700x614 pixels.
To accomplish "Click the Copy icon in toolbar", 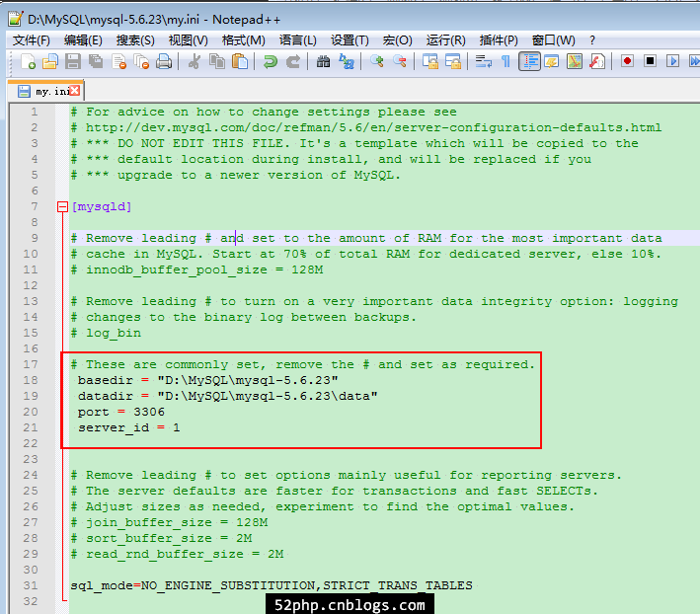I will click(217, 61).
